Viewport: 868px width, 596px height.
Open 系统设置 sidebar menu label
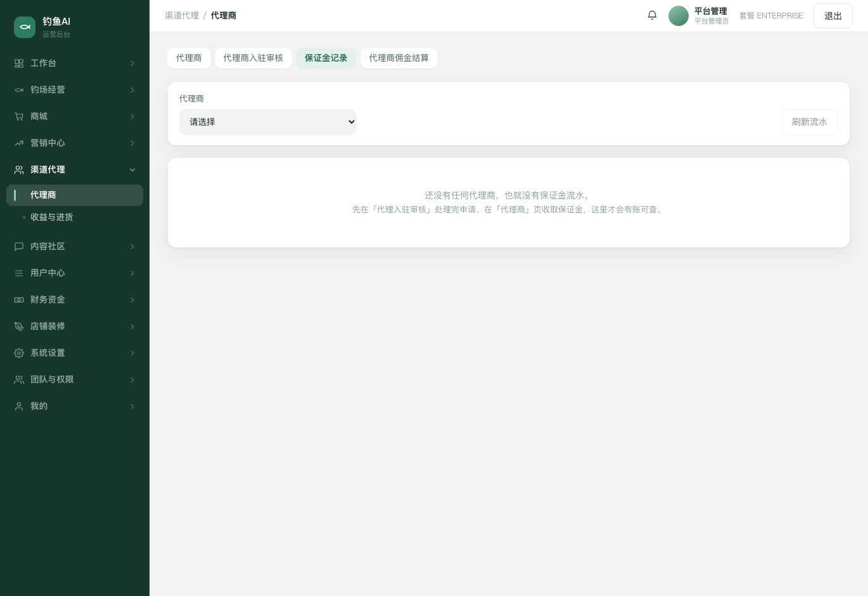[48, 353]
